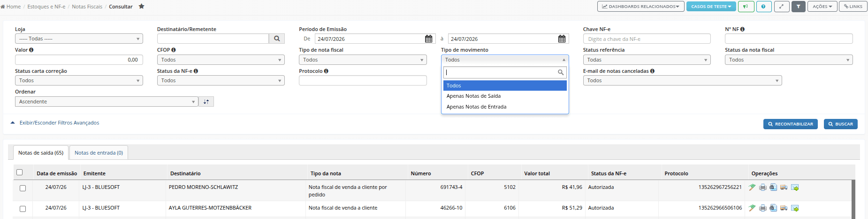Open the Ordenar dropdown showing Ascendente
The image size is (868, 219).
[107, 102]
